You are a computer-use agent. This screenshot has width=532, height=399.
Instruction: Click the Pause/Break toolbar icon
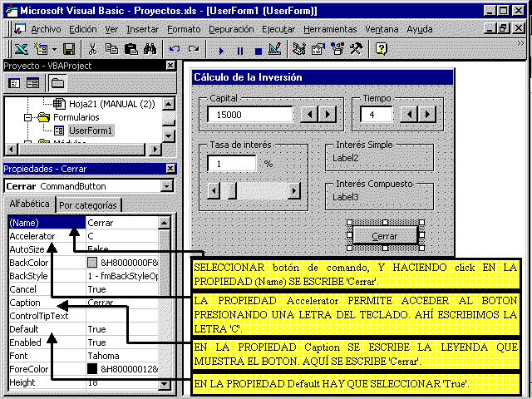(240, 51)
